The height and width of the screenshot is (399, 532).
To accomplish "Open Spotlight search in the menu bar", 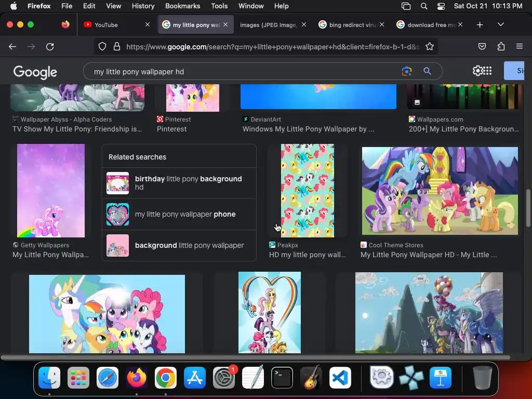I will tap(424, 6).
